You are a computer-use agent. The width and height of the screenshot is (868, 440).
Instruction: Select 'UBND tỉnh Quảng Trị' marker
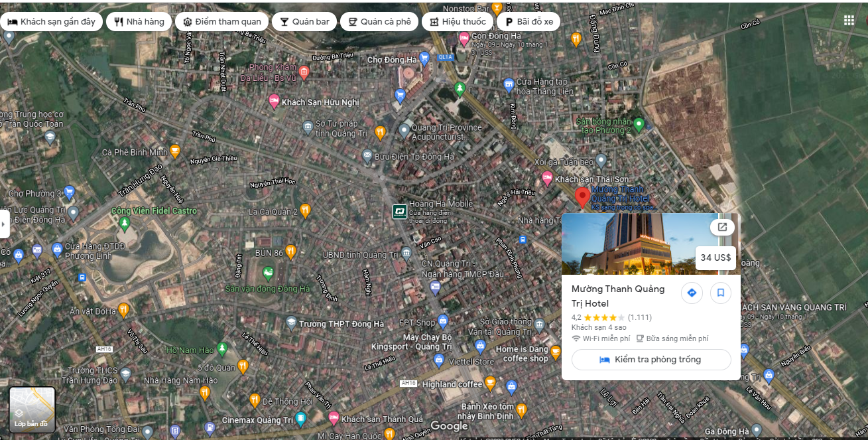tap(405, 254)
